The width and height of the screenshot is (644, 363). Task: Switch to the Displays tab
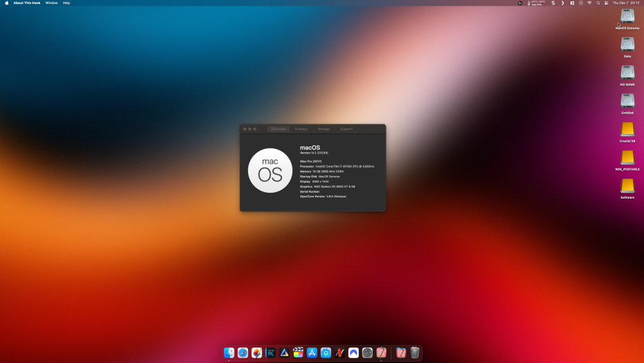tap(301, 129)
